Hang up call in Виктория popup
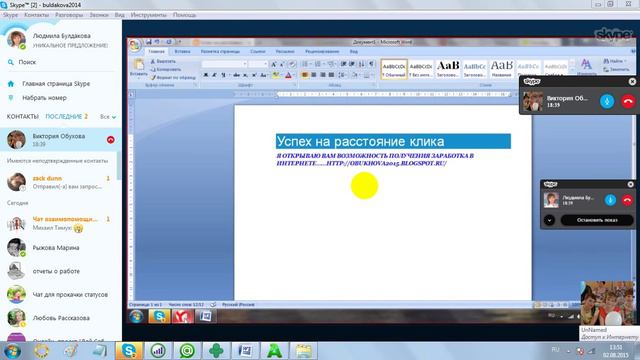Screen dimensions: 640x360 628,101
